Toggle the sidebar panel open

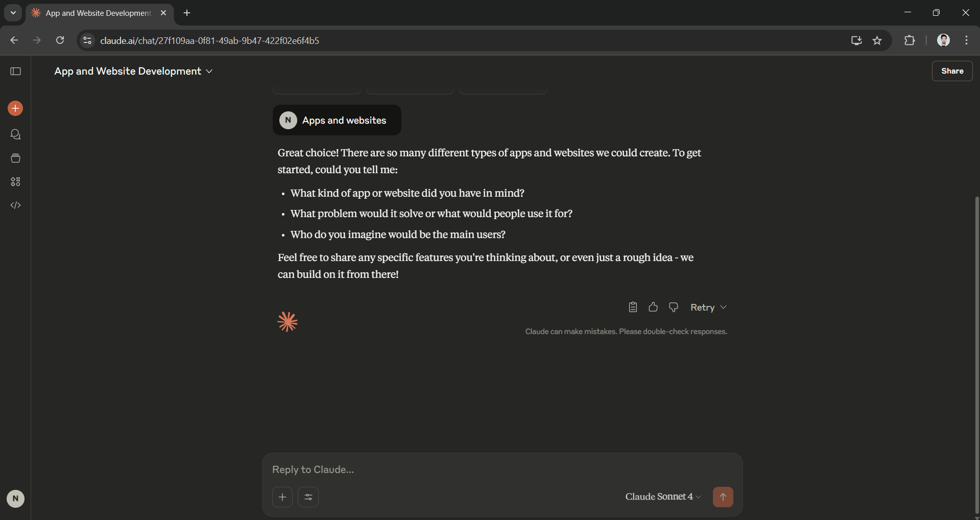point(15,71)
